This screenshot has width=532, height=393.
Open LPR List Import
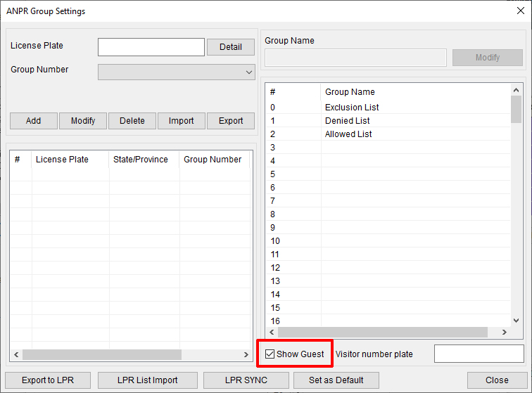coord(147,380)
